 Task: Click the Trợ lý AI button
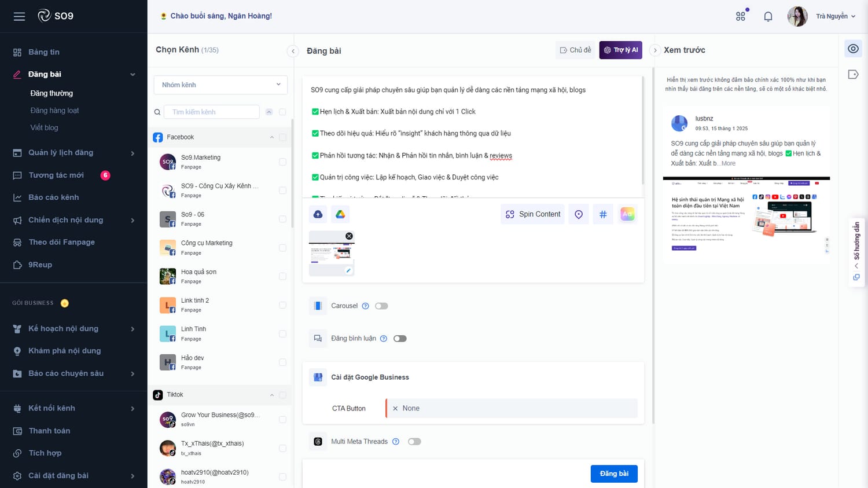point(621,50)
